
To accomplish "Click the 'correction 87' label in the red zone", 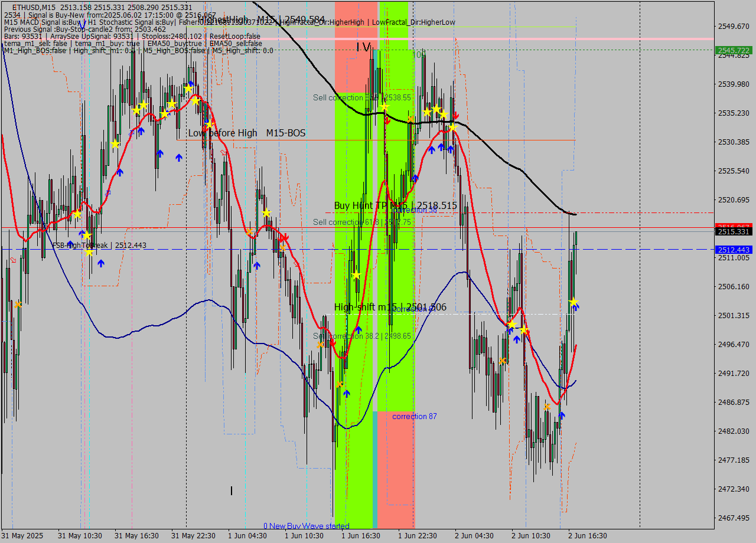I will click(413, 417).
